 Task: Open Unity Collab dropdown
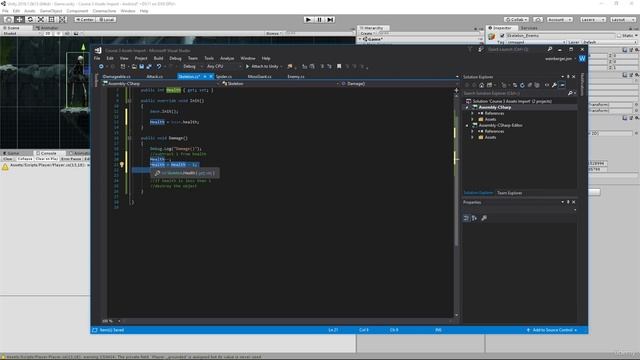point(516,19)
